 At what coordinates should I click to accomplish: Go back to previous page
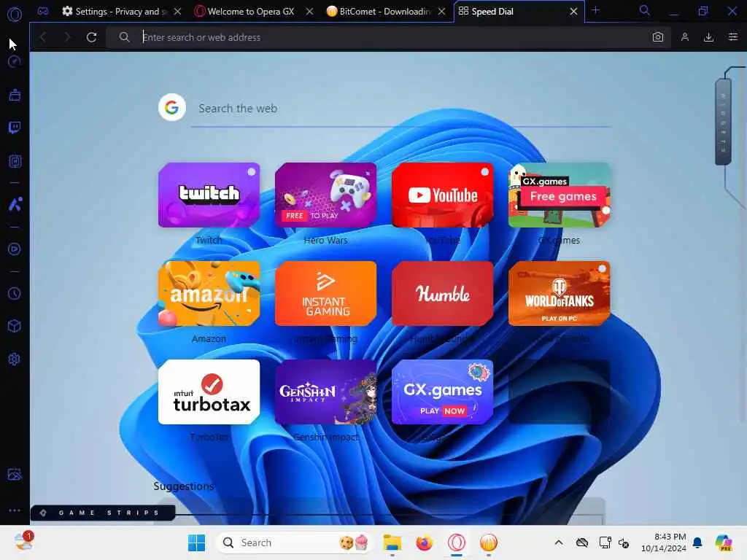(x=43, y=37)
